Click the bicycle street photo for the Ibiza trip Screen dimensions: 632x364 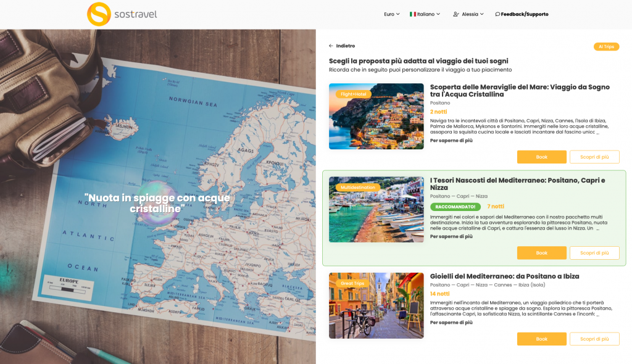376,305
